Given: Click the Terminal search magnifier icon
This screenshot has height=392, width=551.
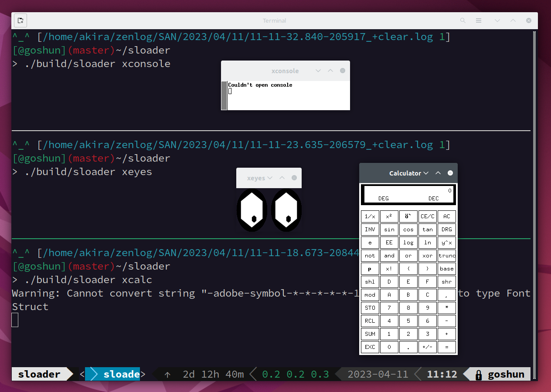Looking at the screenshot, I should click(463, 20).
